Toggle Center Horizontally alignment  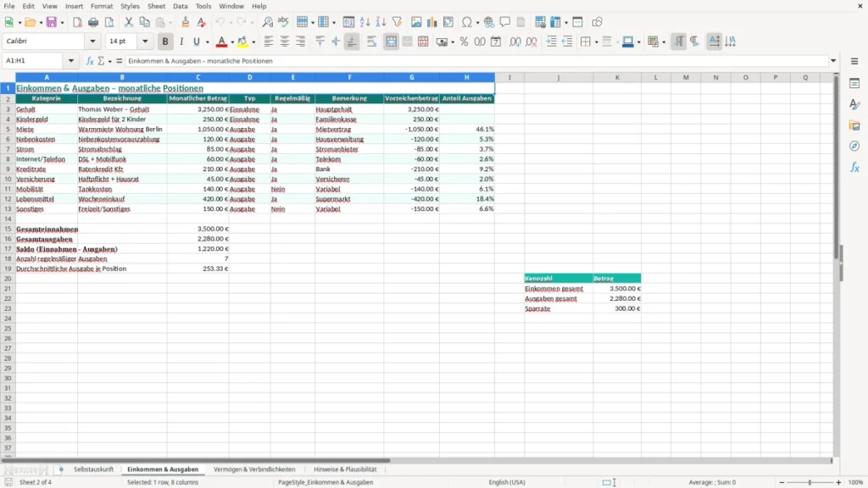[x=285, y=42]
